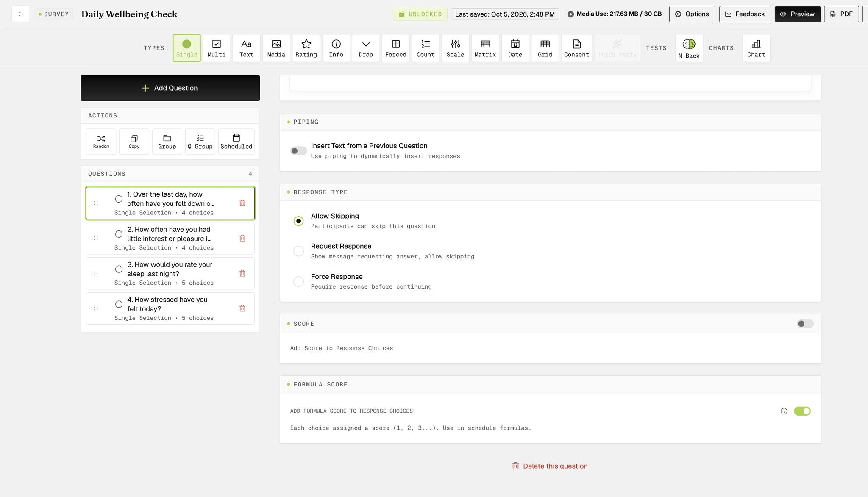The width and height of the screenshot is (868, 497).
Task: Open the Q Group action
Action: (200, 142)
